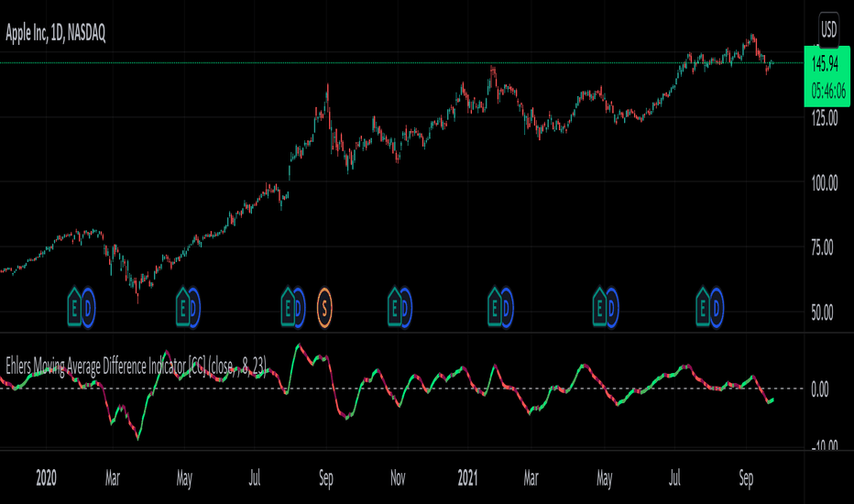Click the last Sep time axis label
854x504 pixels.
tap(746, 478)
